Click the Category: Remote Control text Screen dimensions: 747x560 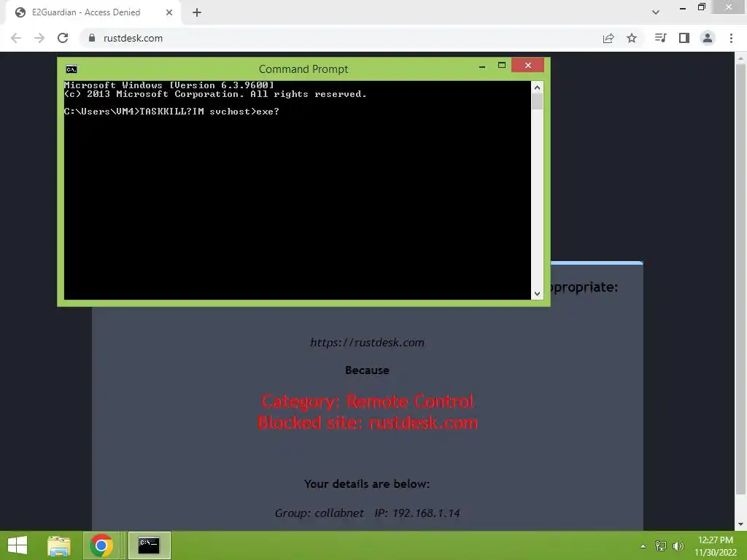(368, 402)
